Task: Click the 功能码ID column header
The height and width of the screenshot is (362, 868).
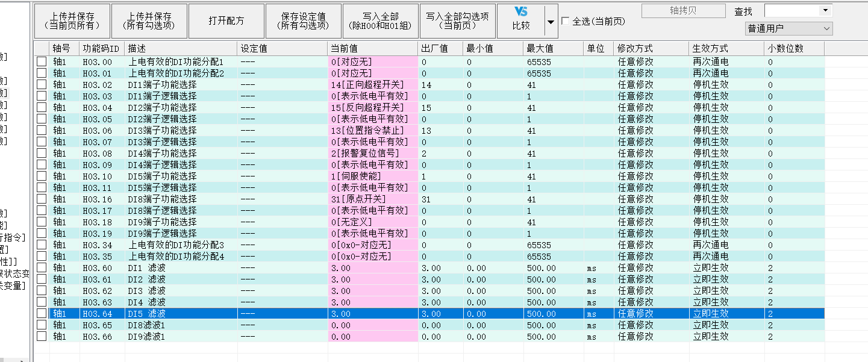Action: [101, 48]
